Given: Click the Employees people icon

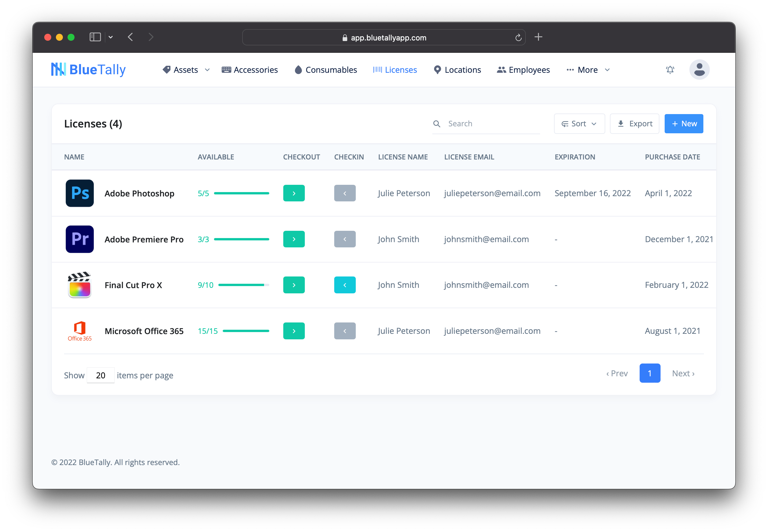Looking at the screenshot, I should (x=501, y=70).
